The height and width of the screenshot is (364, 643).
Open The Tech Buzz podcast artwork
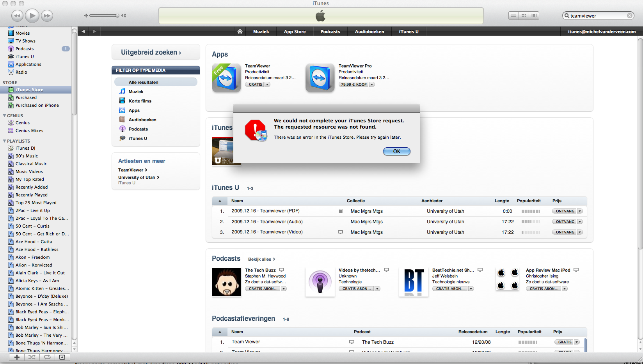pyautogui.click(x=226, y=282)
